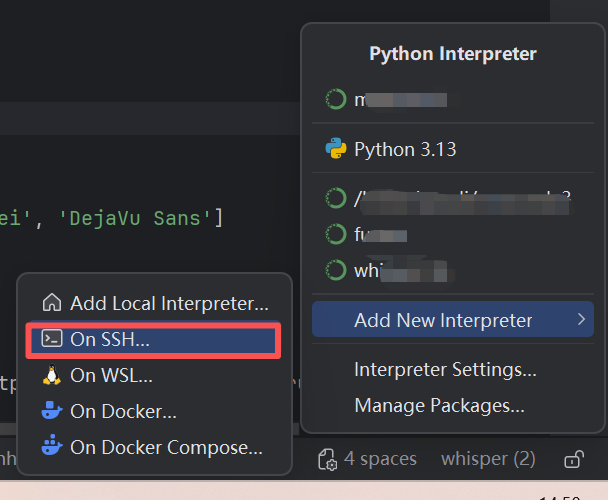The height and width of the screenshot is (500, 608).
Task: Click the Python logo icon next to Python 3.13
Action: (x=336, y=149)
